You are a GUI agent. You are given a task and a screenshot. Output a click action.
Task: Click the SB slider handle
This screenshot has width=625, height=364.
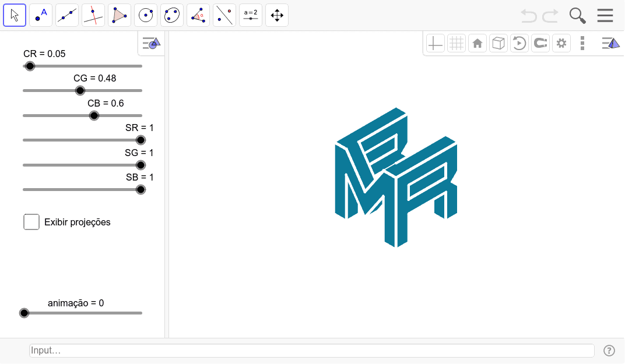(x=141, y=189)
